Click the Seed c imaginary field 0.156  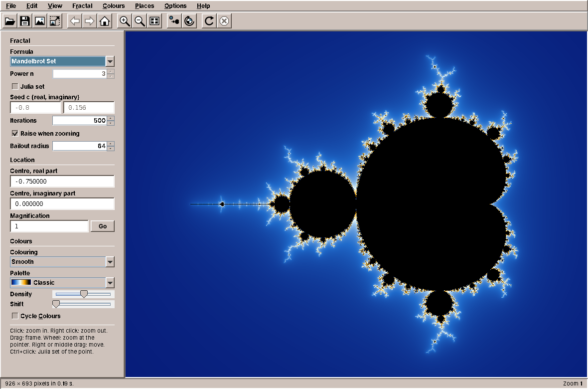89,107
